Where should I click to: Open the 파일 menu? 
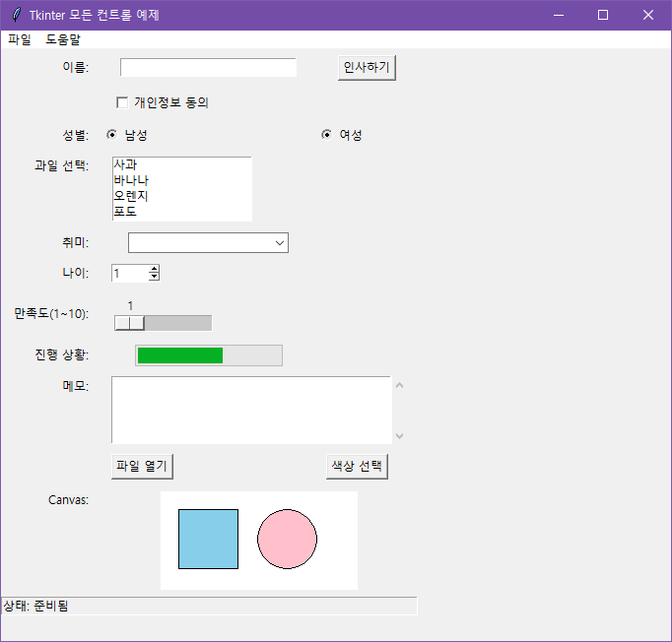(x=20, y=40)
